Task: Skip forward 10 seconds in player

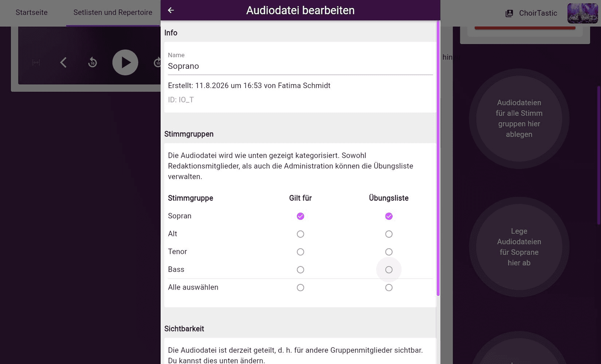Action: tap(157, 62)
